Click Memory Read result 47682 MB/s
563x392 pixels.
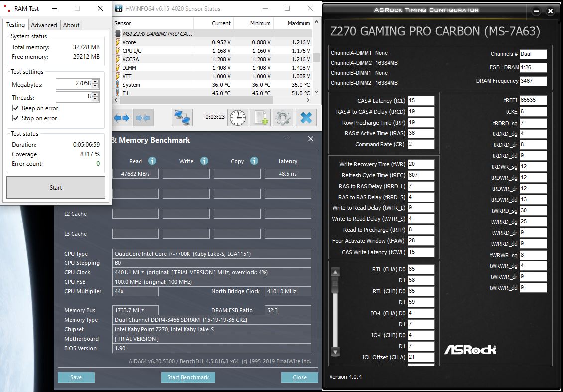[136, 174]
